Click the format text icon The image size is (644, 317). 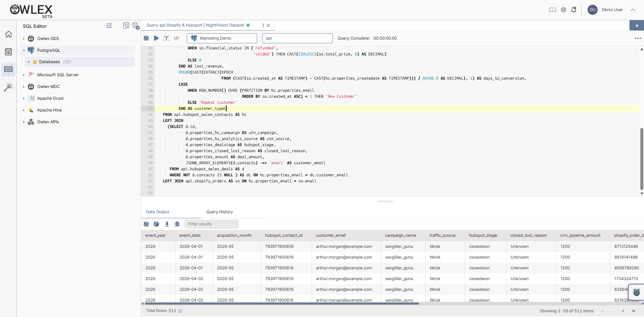click(x=166, y=38)
